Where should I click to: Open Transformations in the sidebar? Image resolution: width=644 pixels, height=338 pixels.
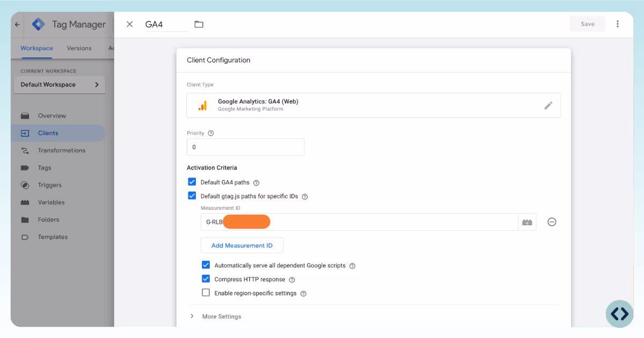point(61,150)
